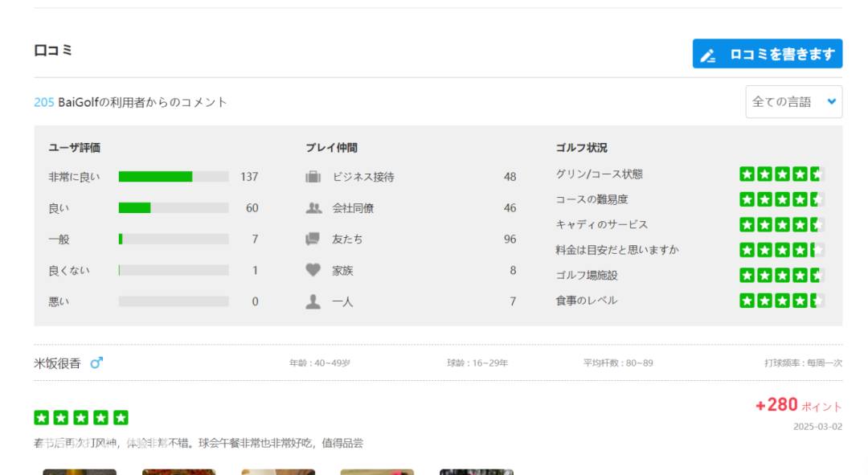Open reviewer 米饭很香 profile name

(x=57, y=363)
